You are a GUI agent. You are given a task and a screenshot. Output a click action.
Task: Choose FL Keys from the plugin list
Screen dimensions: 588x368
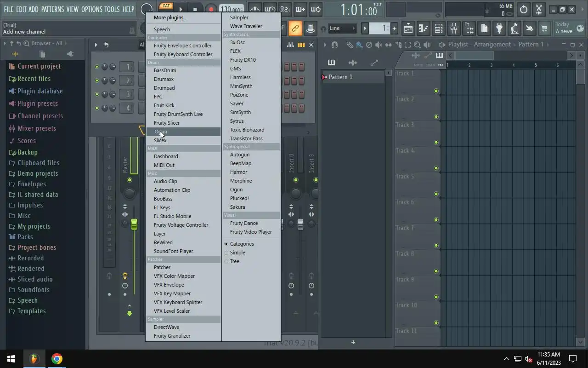point(162,207)
